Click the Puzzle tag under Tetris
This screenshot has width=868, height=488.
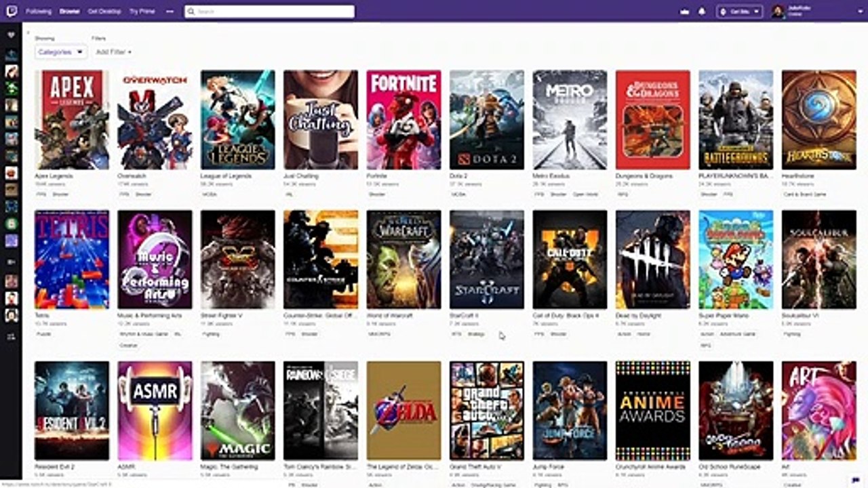click(43, 334)
